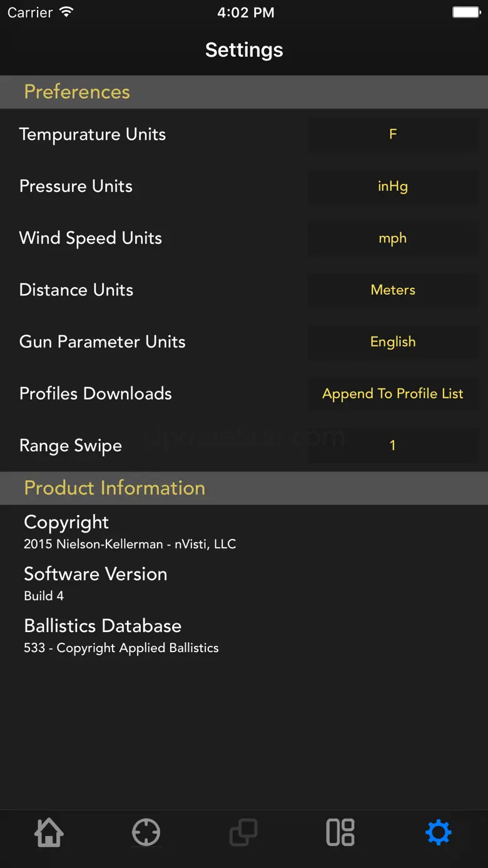Open the Pressure Units inHg selector
The image size is (488, 868).
(393, 186)
